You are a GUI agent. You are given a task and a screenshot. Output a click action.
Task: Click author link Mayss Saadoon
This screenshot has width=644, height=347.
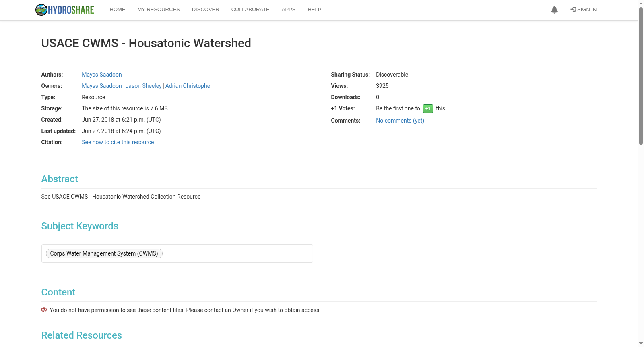tap(102, 75)
